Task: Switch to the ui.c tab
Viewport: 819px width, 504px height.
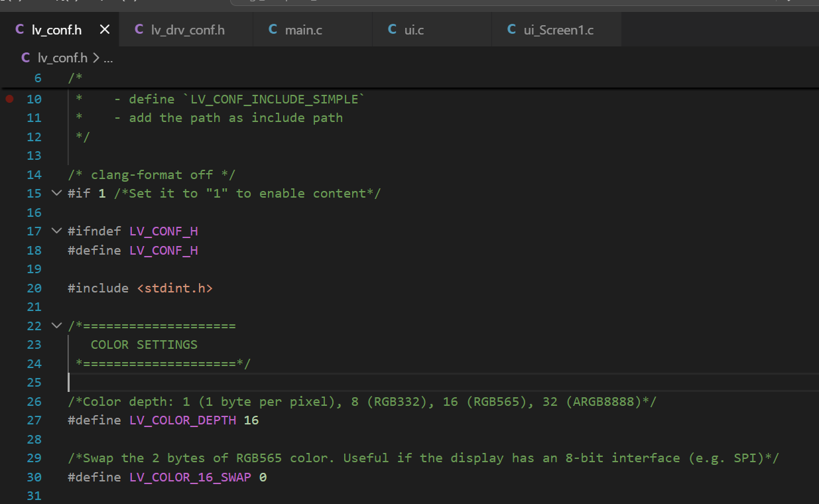Action: 432,30
